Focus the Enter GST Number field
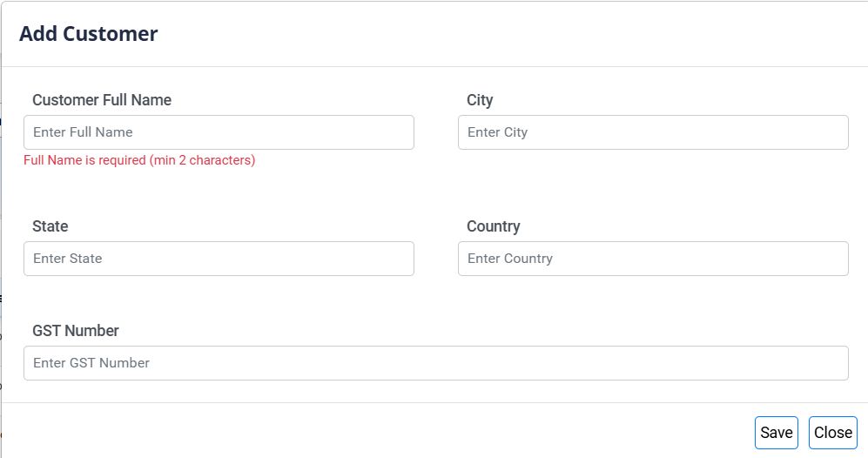This screenshot has width=868, height=458. pyautogui.click(x=435, y=363)
